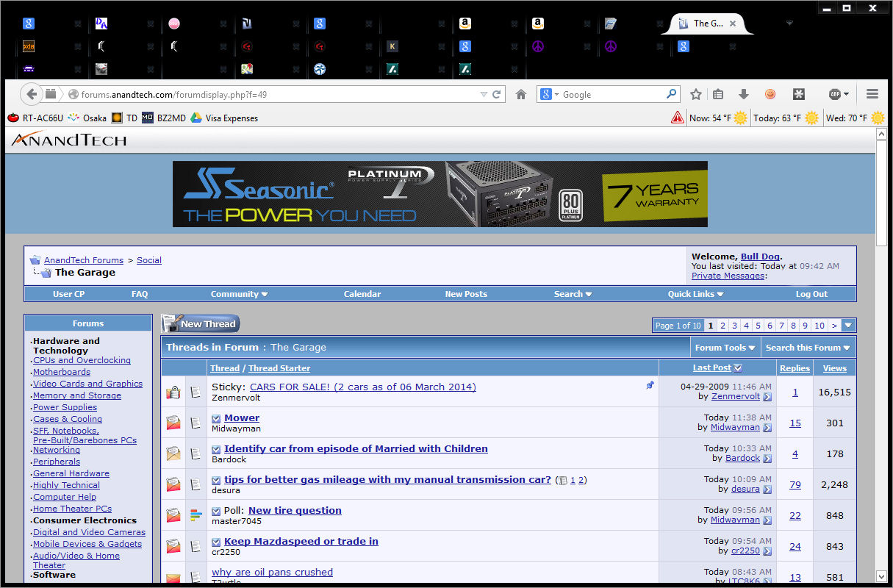Click the back navigation arrow
The width and height of the screenshot is (893, 588).
point(31,94)
